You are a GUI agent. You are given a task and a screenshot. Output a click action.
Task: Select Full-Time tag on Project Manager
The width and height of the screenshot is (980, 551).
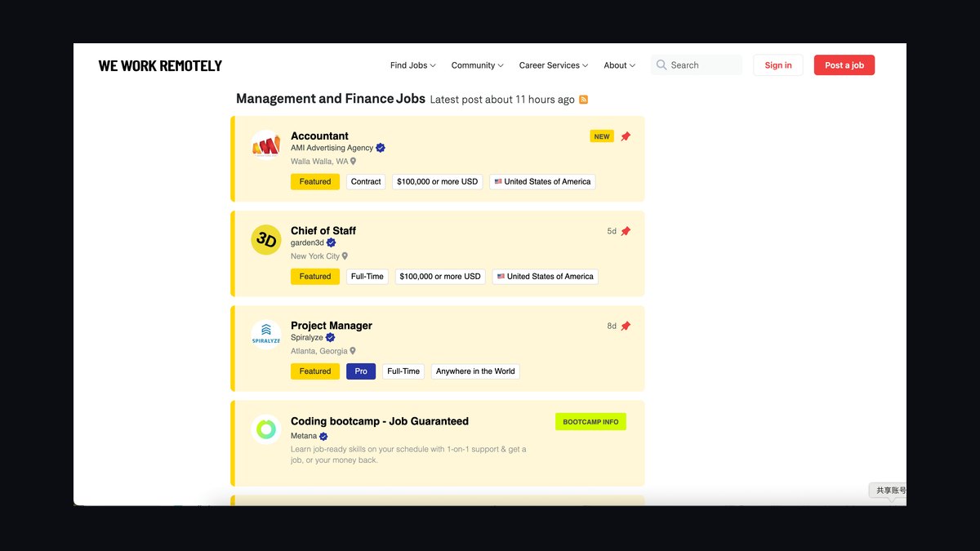(403, 371)
